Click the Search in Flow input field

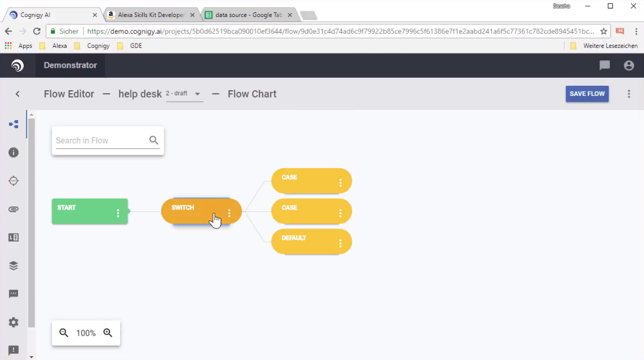tap(100, 141)
